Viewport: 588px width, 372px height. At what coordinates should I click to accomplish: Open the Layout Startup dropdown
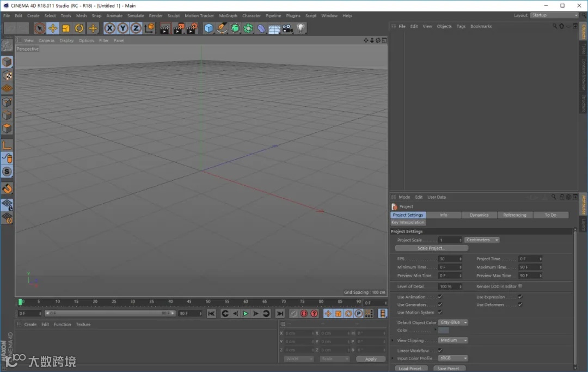click(x=555, y=15)
